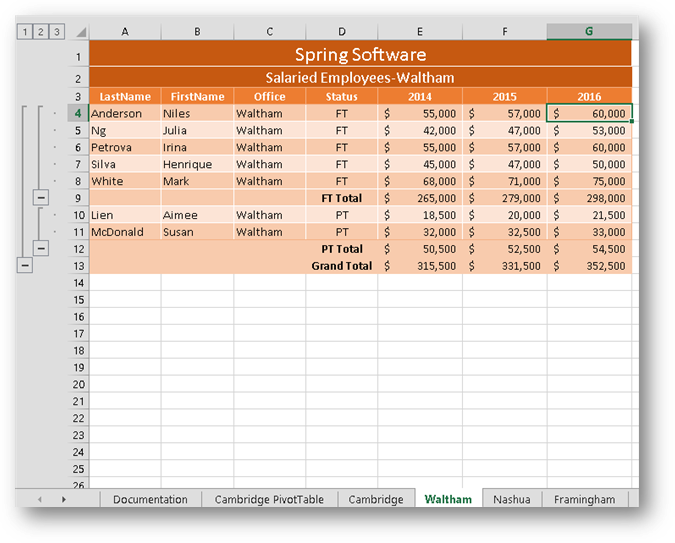Click the Henrique first name cell

coord(197,164)
